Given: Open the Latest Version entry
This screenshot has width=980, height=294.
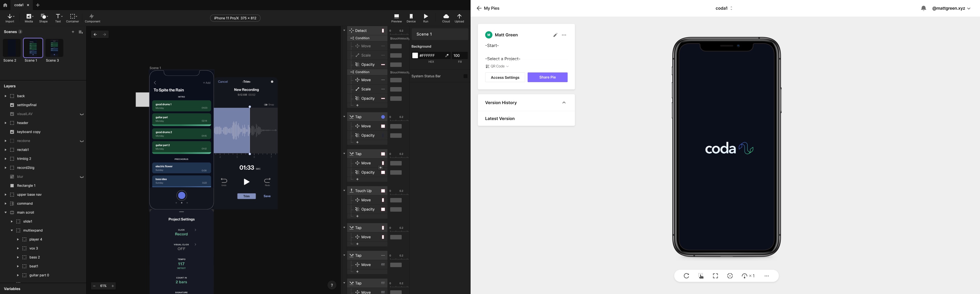Looking at the screenshot, I should coord(526,119).
